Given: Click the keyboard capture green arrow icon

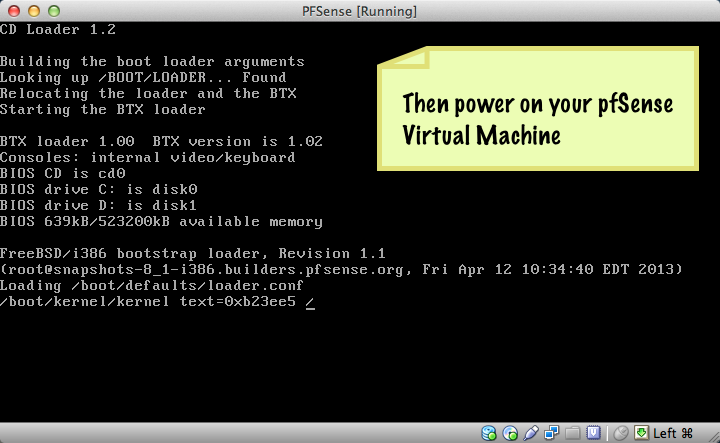Looking at the screenshot, I should (x=641, y=433).
